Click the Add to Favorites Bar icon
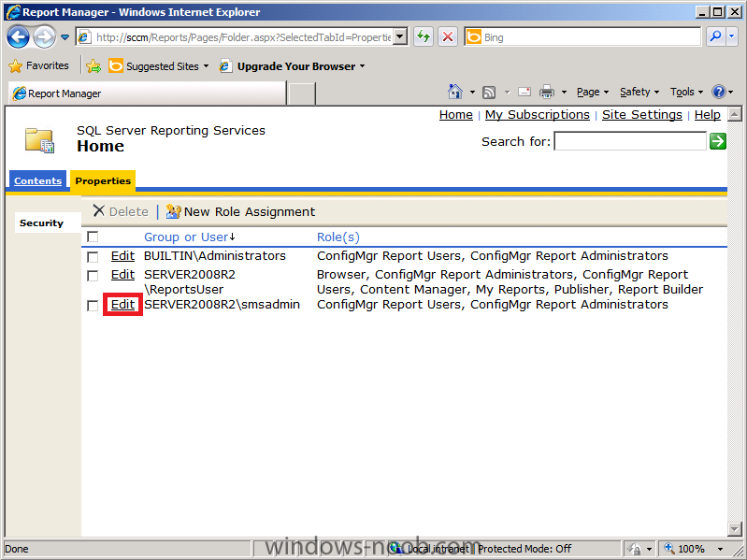Image resolution: width=747 pixels, height=560 pixels. point(93,66)
